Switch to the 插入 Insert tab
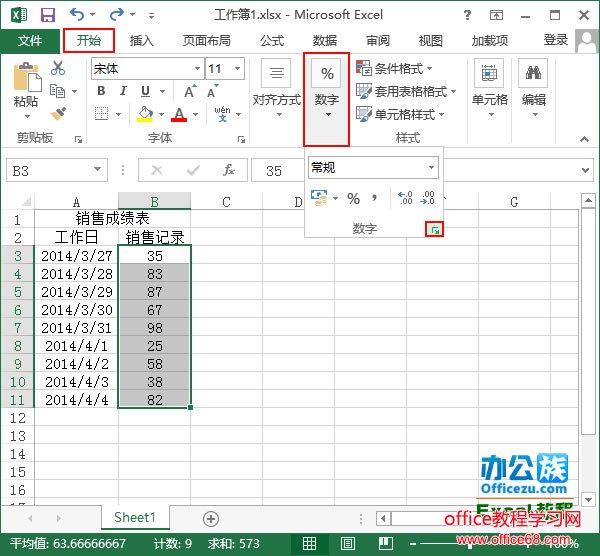The height and width of the screenshot is (556, 600). pos(142,40)
